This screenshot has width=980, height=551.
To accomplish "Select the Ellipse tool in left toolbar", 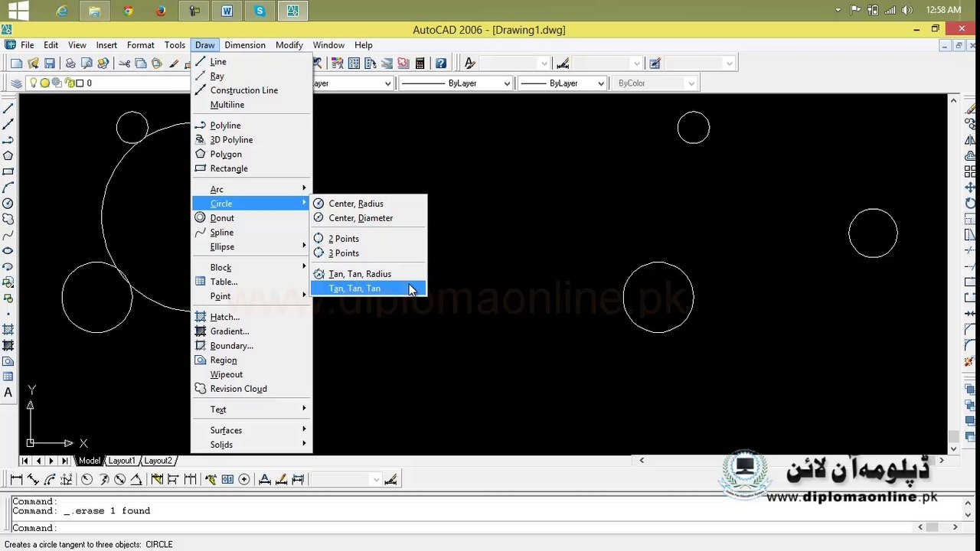I will click(x=8, y=250).
